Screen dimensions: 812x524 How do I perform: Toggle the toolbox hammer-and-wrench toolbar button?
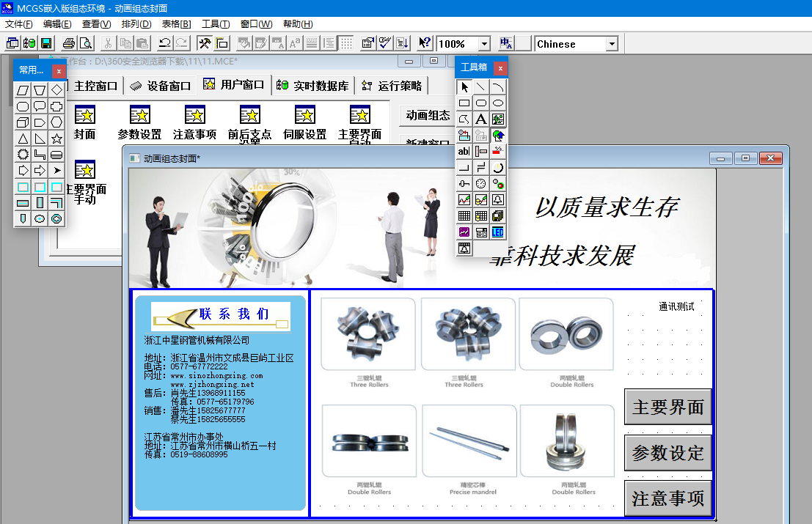pyautogui.click(x=205, y=43)
